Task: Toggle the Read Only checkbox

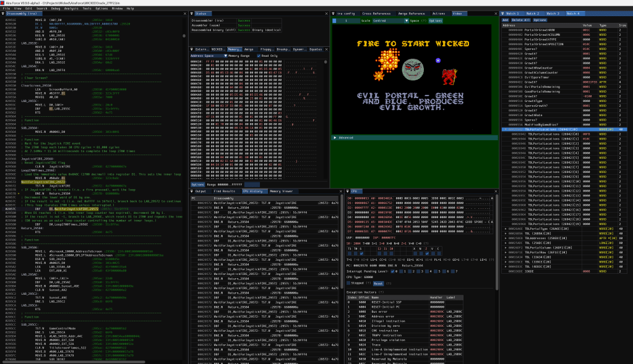Action: (x=258, y=56)
